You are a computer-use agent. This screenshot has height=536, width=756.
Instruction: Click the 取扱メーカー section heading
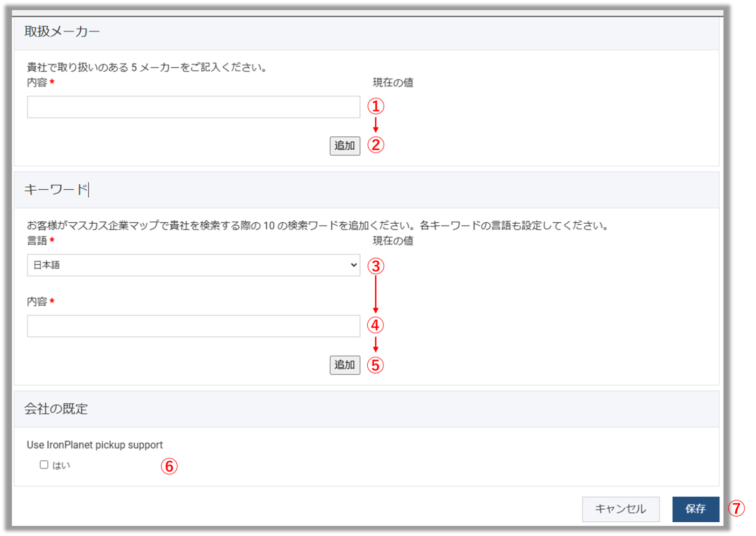62,31
